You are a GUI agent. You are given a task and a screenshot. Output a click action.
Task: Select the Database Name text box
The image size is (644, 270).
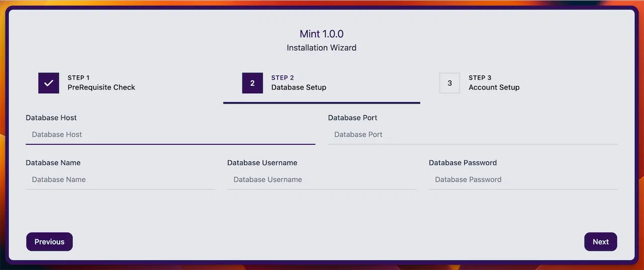coord(120,179)
